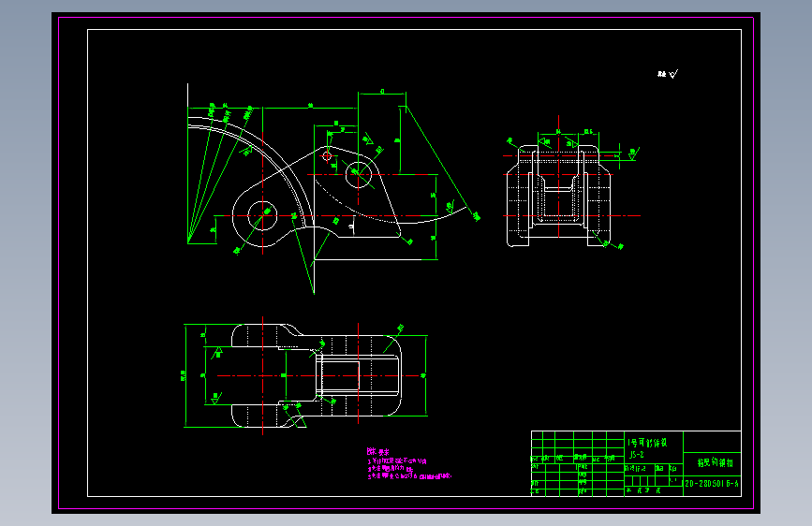812x526 pixels.
Task: Click the side section view of the part
Action: coord(559,196)
